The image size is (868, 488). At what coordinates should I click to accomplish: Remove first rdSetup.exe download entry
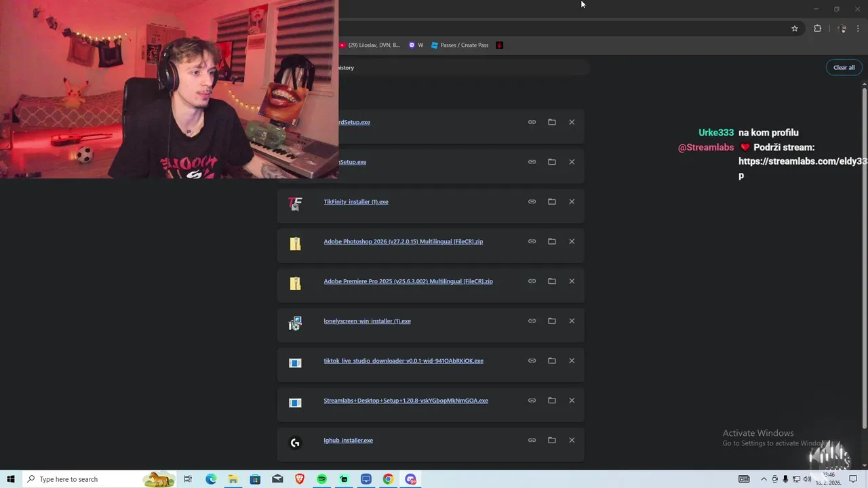point(572,122)
